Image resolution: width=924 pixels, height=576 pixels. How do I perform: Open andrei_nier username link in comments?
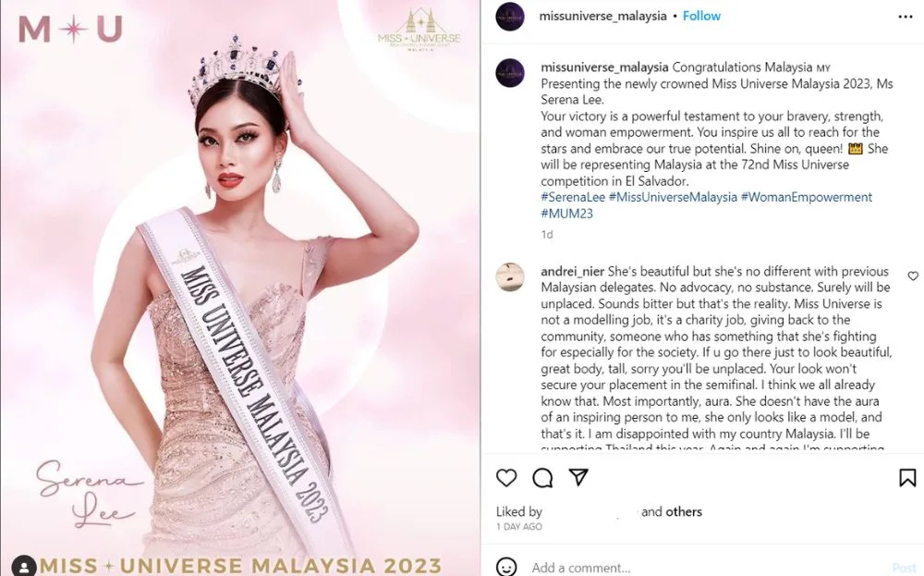572,271
